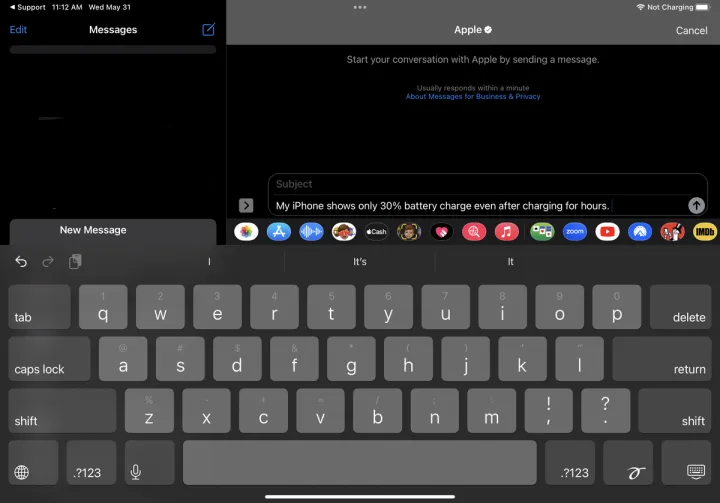
Task: Toggle the caps lock key
Action: [x=48, y=358]
